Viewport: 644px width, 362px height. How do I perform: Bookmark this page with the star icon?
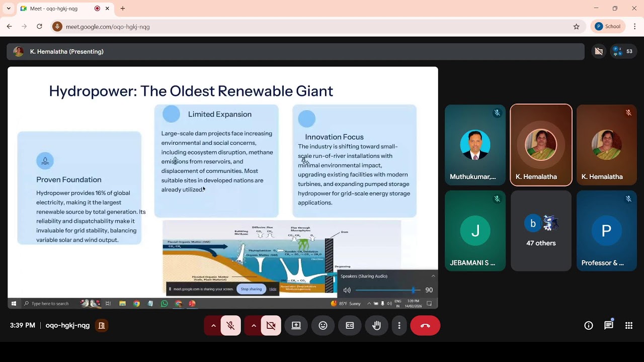coord(577,27)
